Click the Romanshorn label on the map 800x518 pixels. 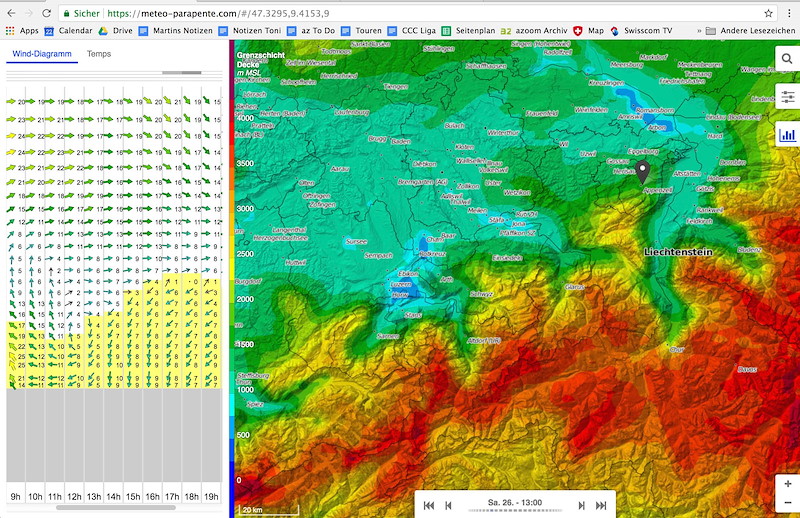click(655, 110)
